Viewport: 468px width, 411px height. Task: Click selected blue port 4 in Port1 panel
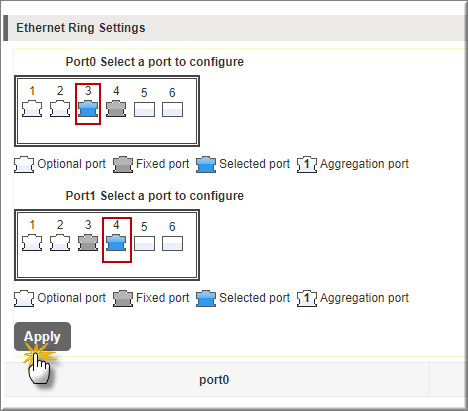[x=116, y=243]
